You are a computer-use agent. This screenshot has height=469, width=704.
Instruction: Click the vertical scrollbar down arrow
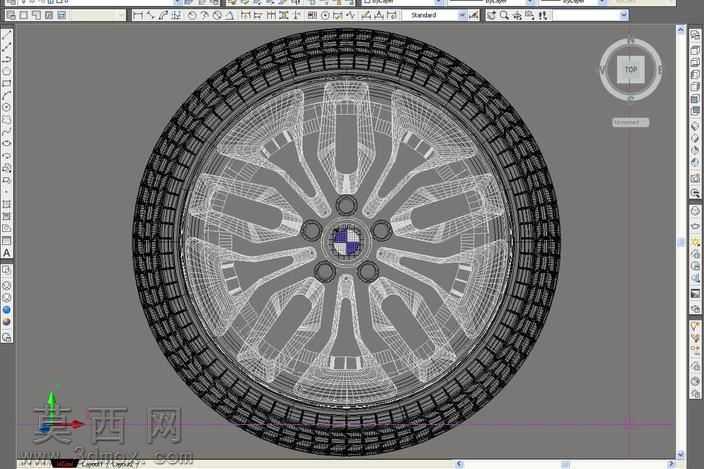[680, 454]
